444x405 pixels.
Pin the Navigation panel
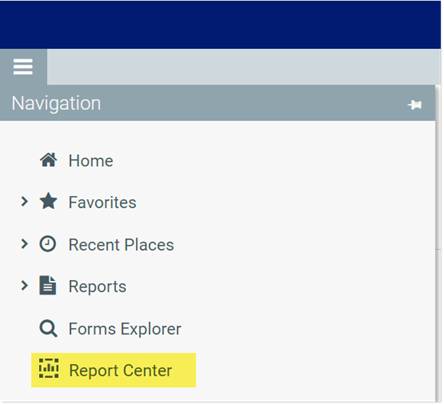[x=415, y=105]
